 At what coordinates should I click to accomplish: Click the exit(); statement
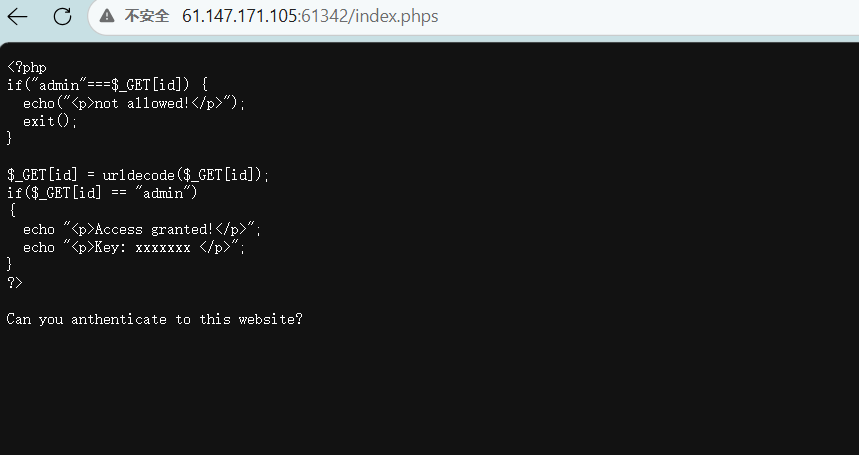50,122
